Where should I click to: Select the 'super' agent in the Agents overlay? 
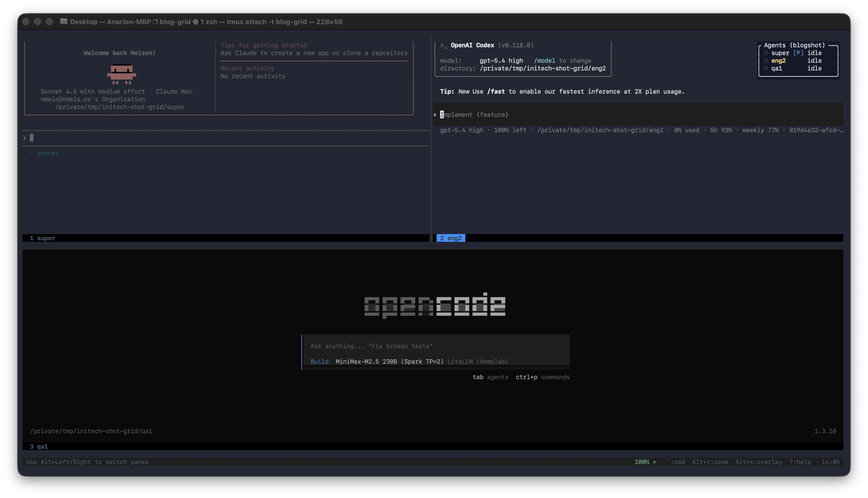click(781, 53)
